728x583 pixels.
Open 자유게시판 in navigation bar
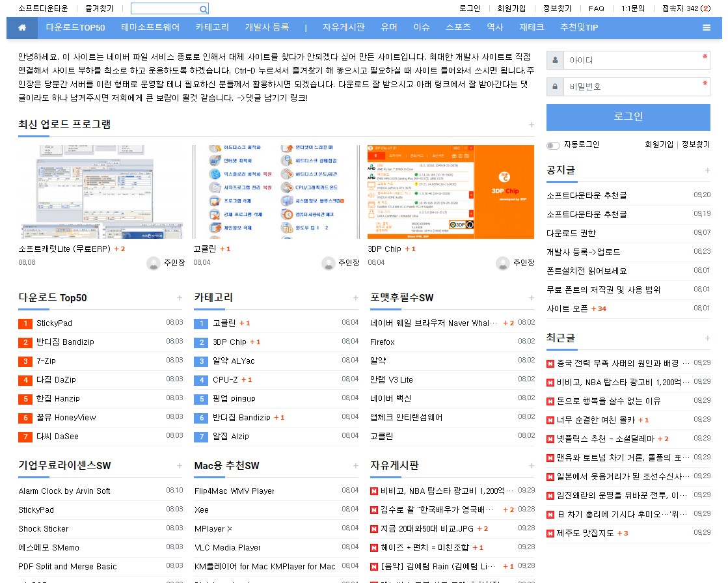(x=344, y=28)
